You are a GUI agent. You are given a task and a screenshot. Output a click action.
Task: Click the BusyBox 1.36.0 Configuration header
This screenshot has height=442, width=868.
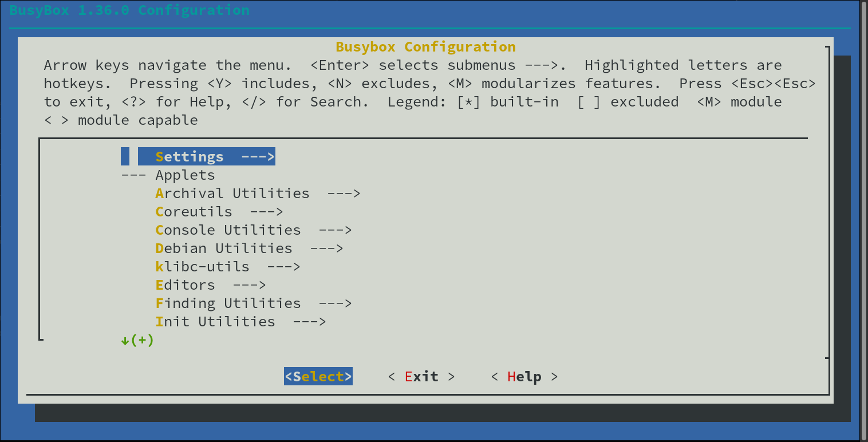129,10
